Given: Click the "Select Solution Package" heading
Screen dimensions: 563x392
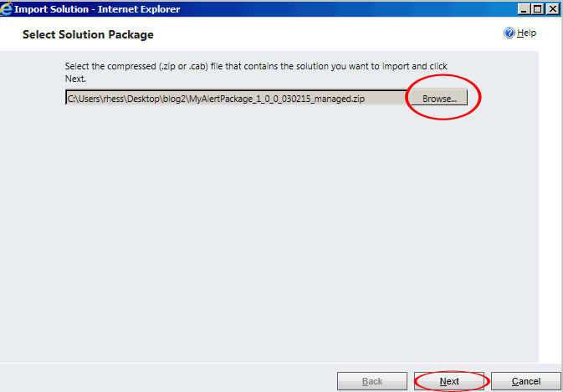Looking at the screenshot, I should 88,34.
